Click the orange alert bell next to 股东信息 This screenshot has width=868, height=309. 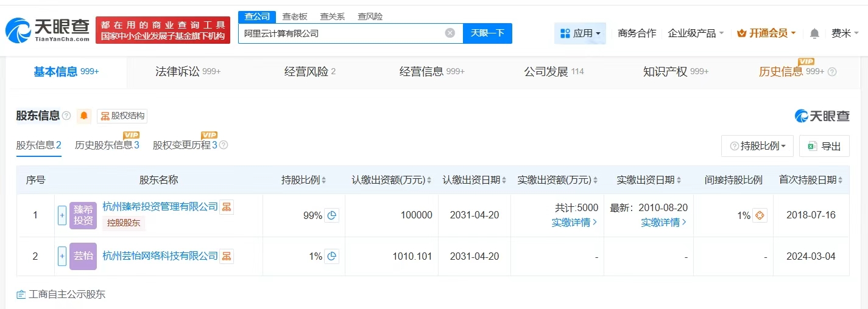click(x=84, y=116)
